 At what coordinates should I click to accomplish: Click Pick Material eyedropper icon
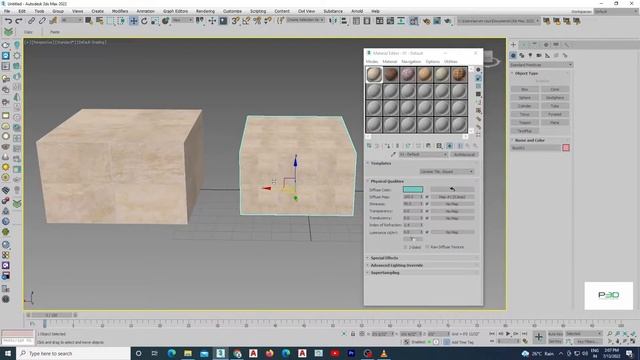(x=393, y=154)
